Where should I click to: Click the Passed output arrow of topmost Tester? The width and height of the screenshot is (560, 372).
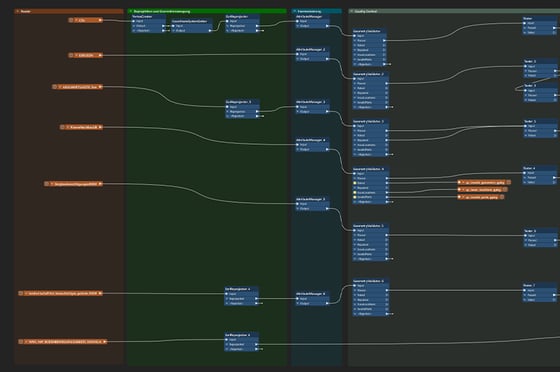pos(555,28)
